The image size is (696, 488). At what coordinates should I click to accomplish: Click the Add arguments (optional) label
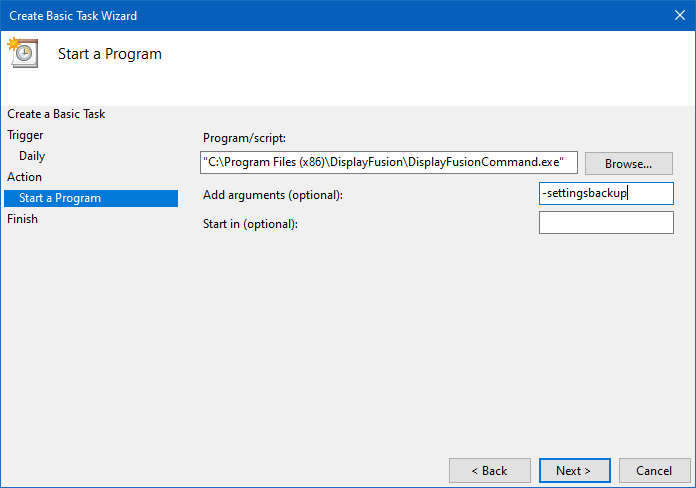[x=273, y=195]
